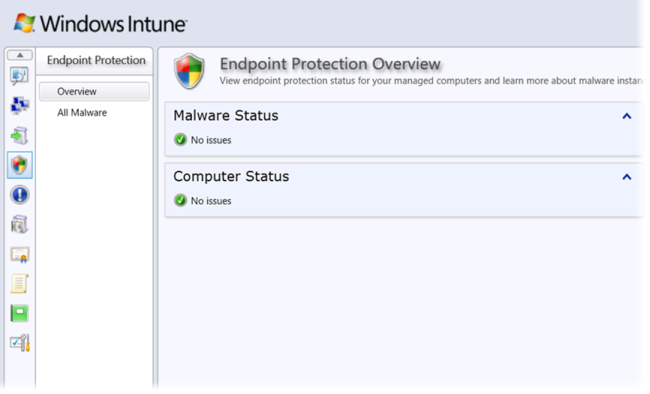Viewport: 650px width, 394px height.
Task: Open the Updates workspace icon with green arrow
Action: pos(19,136)
